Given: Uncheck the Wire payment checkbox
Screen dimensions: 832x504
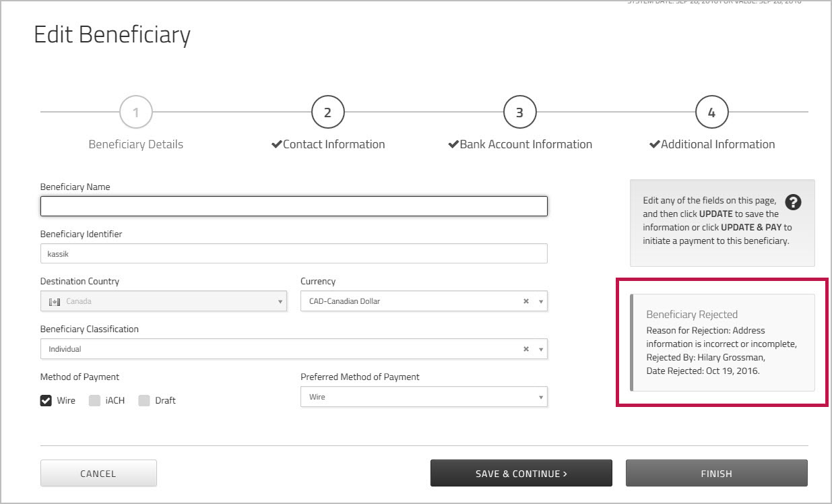Looking at the screenshot, I should pos(45,400).
